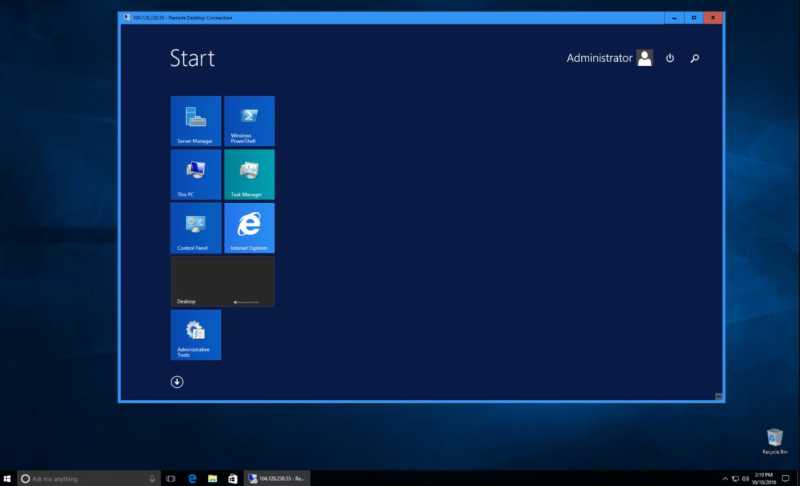Screen dimensions: 800x486
Task: Open the This PC tile
Action: [196, 174]
